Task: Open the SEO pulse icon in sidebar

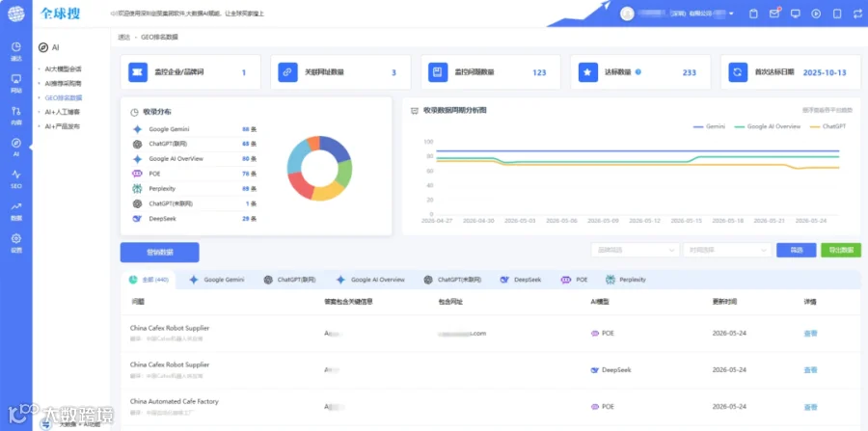Action: pyautogui.click(x=16, y=178)
